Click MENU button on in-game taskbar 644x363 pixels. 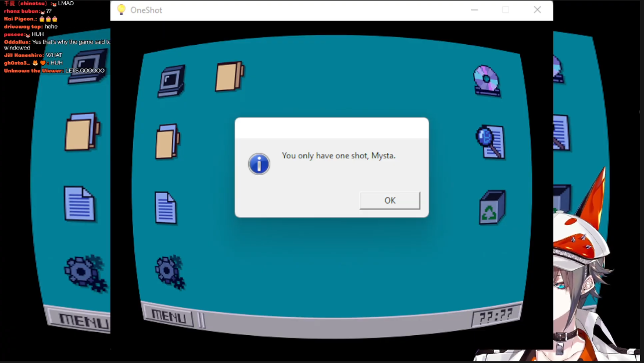click(169, 316)
